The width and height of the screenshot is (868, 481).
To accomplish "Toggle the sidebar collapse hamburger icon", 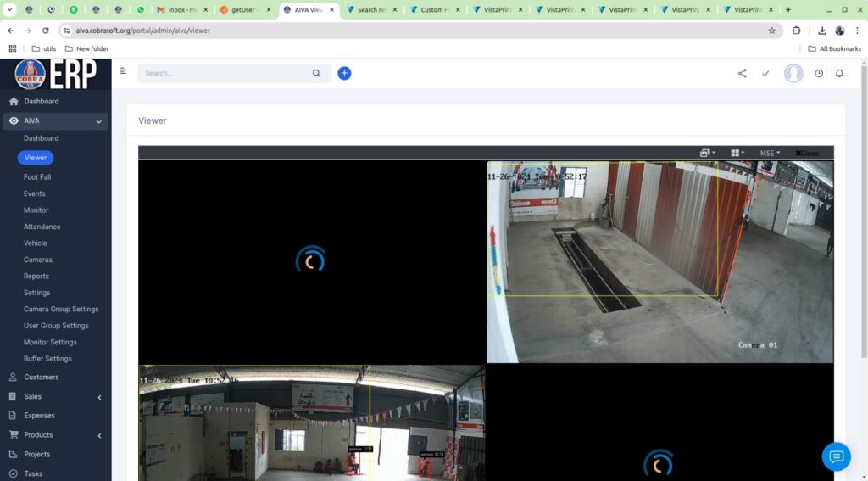I will (124, 71).
